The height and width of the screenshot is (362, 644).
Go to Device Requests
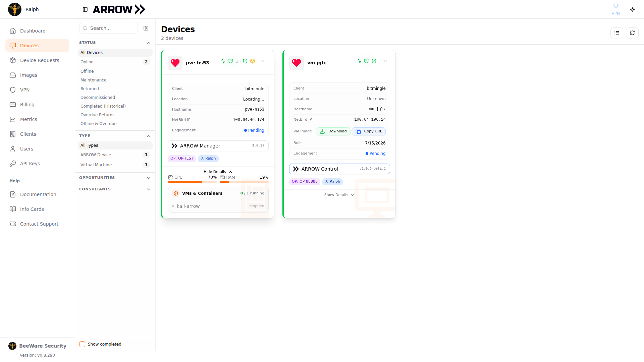(x=37, y=60)
